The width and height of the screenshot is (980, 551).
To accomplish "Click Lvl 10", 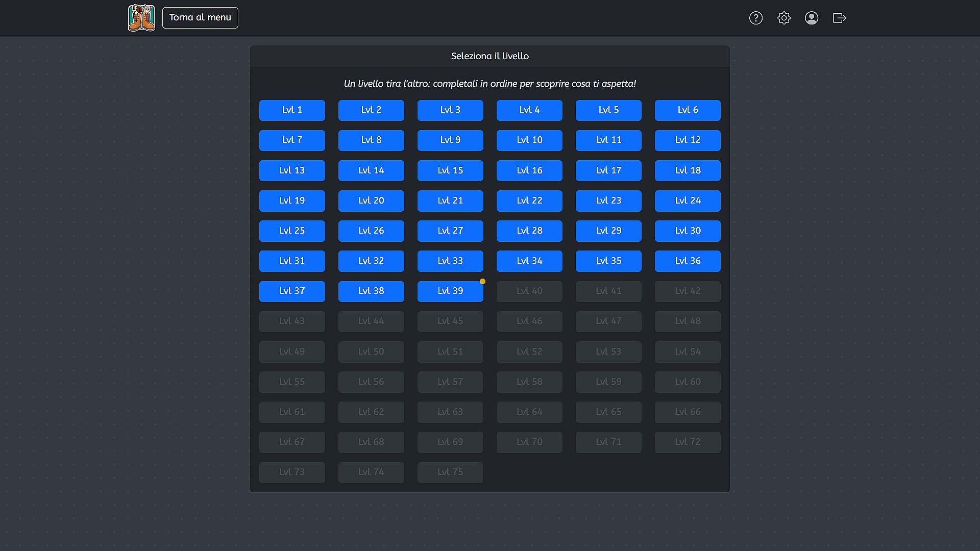I will coord(529,140).
